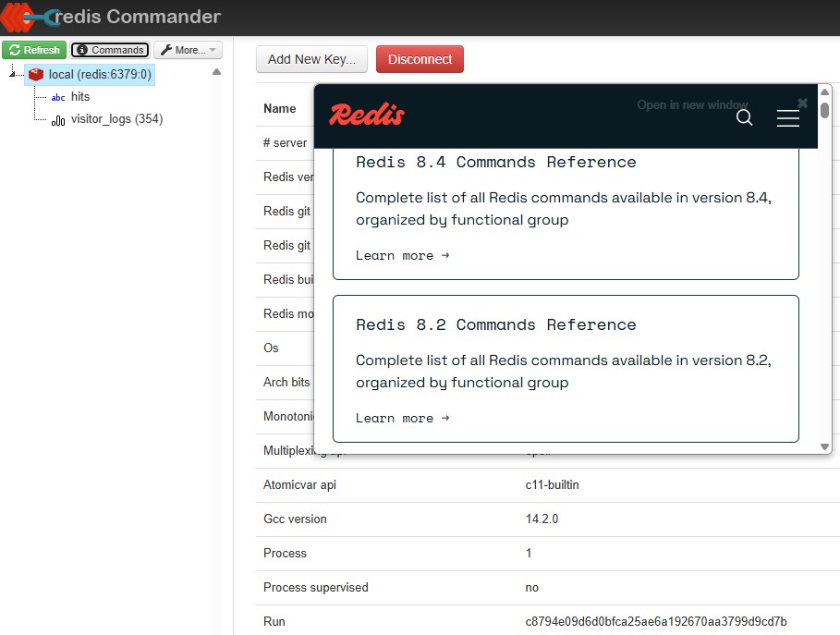
Task: Click the list type icon for visitor_logs
Action: pyautogui.click(x=58, y=120)
